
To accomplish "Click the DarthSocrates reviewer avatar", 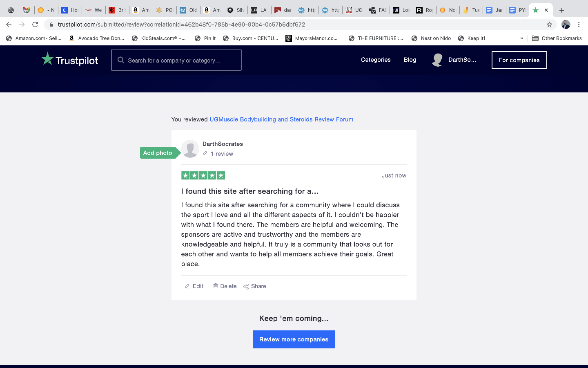I will click(190, 149).
